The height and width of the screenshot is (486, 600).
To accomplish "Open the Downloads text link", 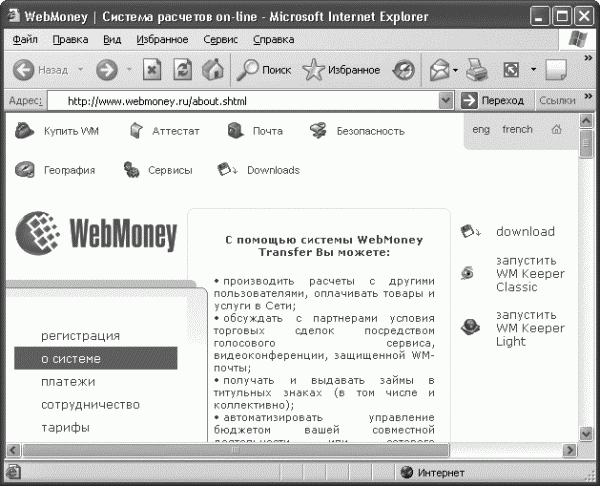I will [273, 170].
